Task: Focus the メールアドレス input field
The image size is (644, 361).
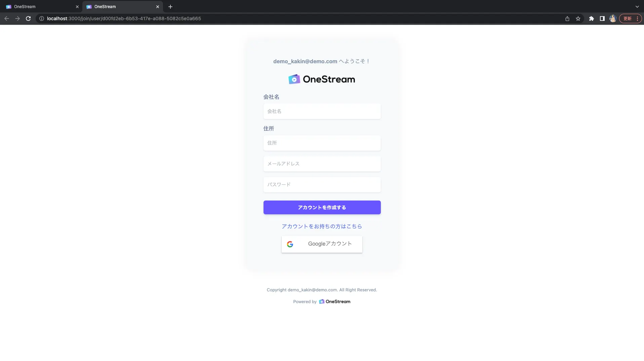Action: click(x=322, y=164)
